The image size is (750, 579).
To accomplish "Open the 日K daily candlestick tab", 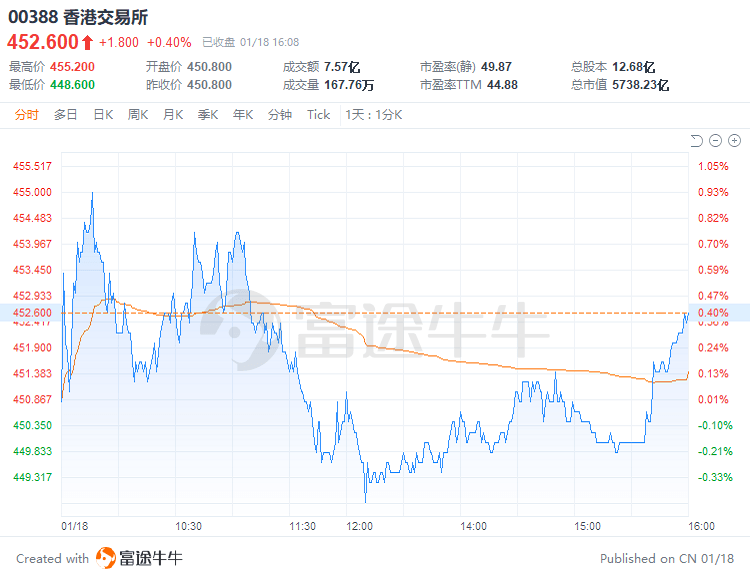I will tap(103, 115).
